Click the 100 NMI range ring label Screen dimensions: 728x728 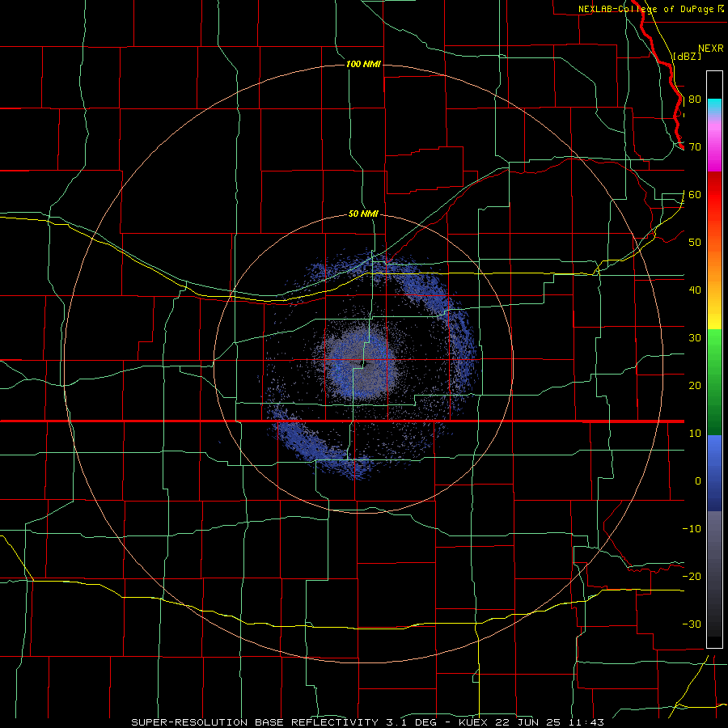(x=363, y=64)
